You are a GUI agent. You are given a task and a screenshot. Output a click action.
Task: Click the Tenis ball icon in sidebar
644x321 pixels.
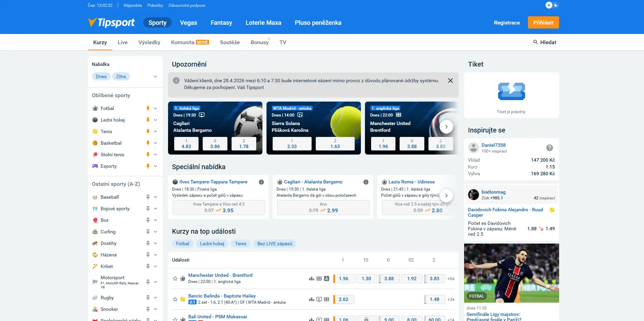(95, 131)
